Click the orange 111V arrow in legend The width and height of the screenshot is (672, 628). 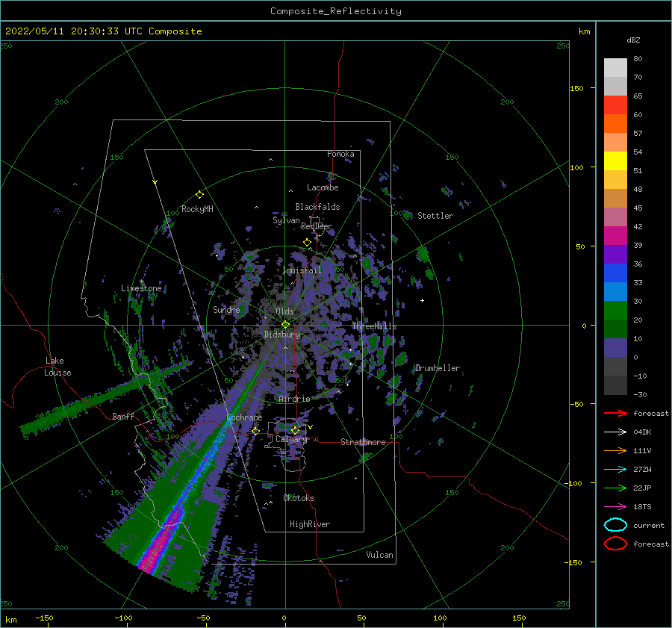615,450
